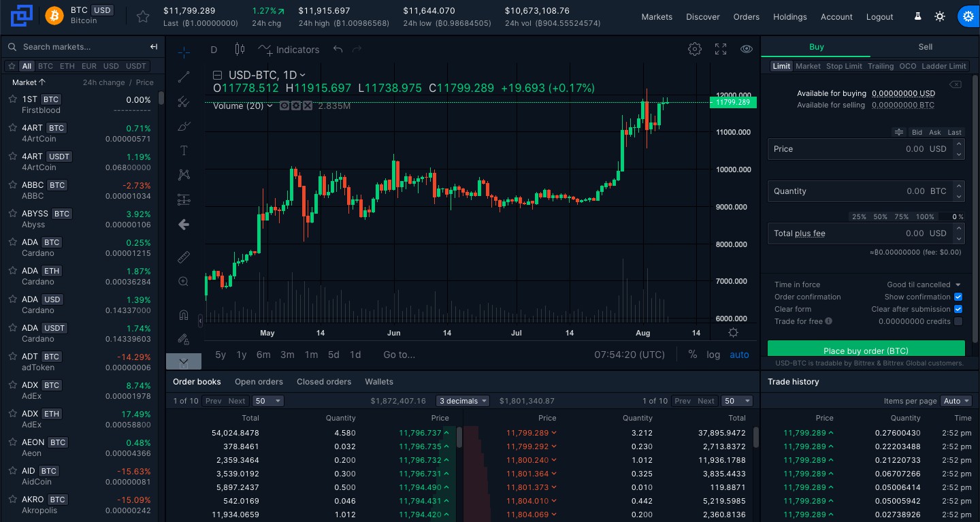Open asks rows-per-page 50 dropdown
Viewport: 980px width, 522px height.
(738, 401)
